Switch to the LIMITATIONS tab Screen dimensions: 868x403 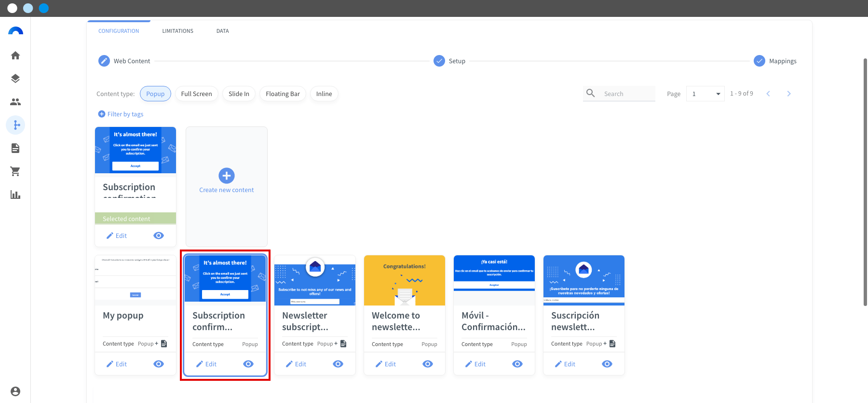point(177,31)
